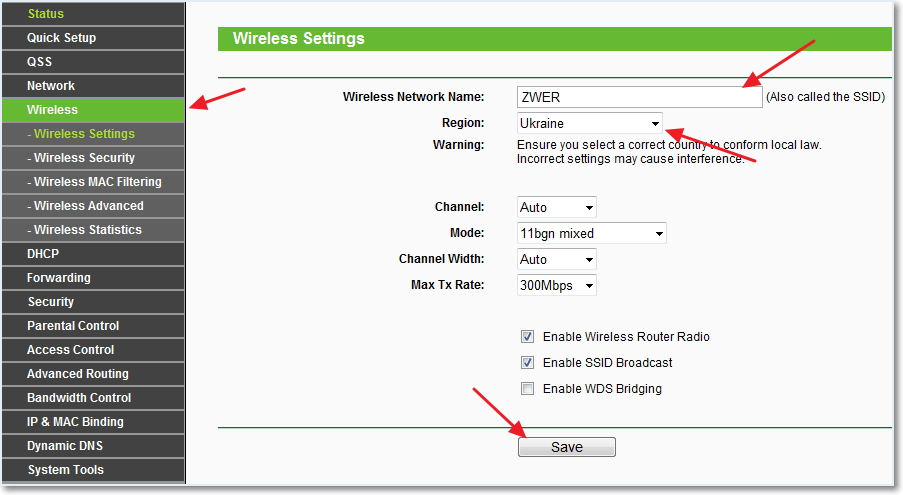The image size is (903, 495).
Task: Open Access Control section
Action: [93, 349]
